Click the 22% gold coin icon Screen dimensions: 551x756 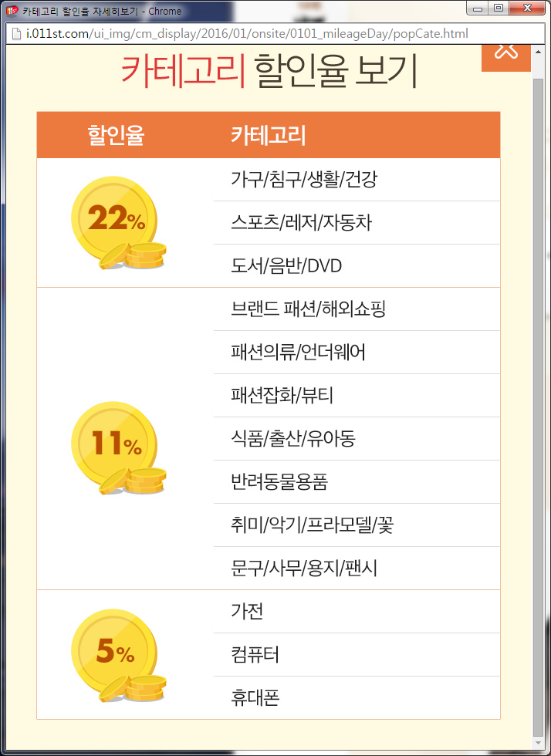point(117,222)
